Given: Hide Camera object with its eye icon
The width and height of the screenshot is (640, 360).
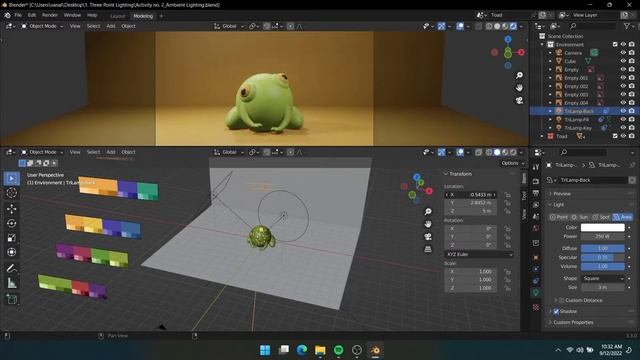Looking at the screenshot, I should point(623,53).
